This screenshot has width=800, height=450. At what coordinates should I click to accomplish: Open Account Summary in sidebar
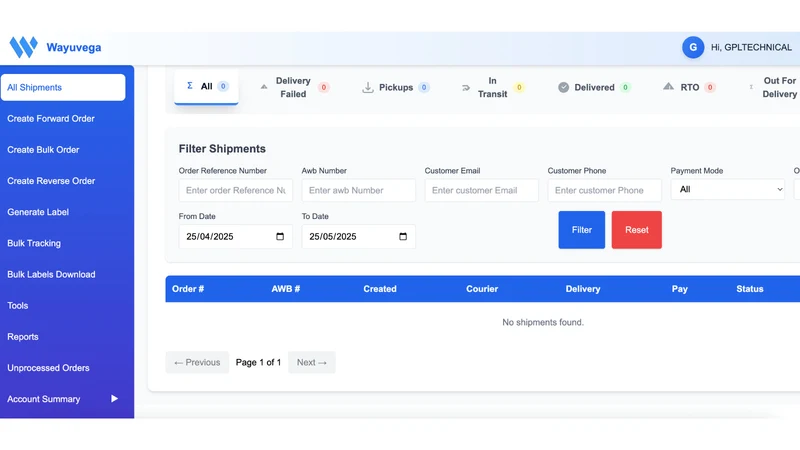(63, 398)
